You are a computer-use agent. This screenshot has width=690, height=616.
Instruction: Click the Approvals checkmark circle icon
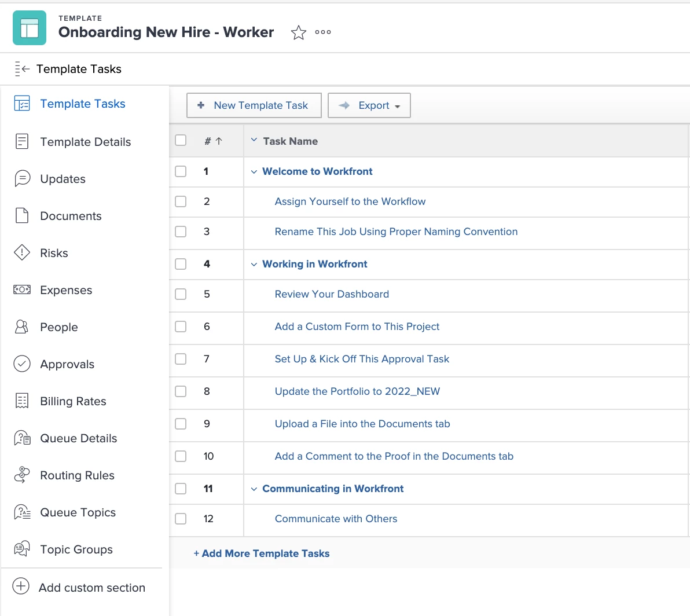point(22,364)
